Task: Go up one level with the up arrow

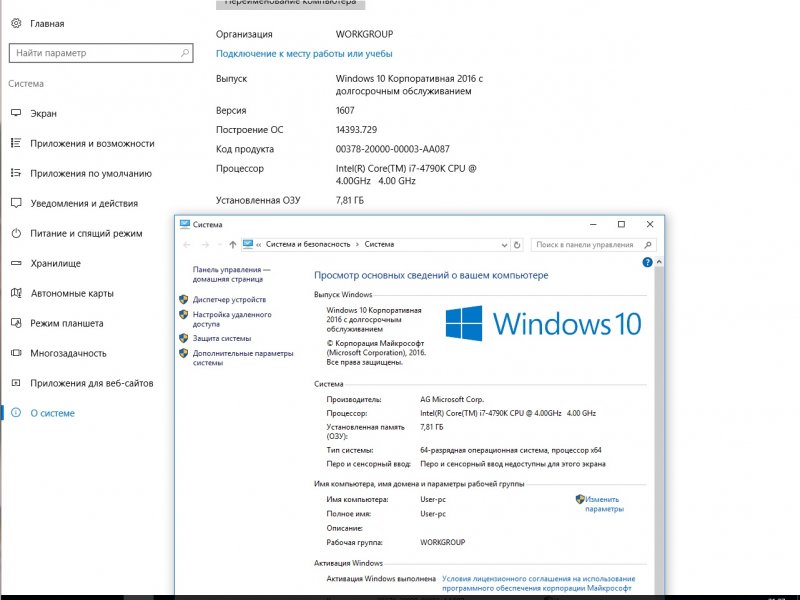Action: 233,245
